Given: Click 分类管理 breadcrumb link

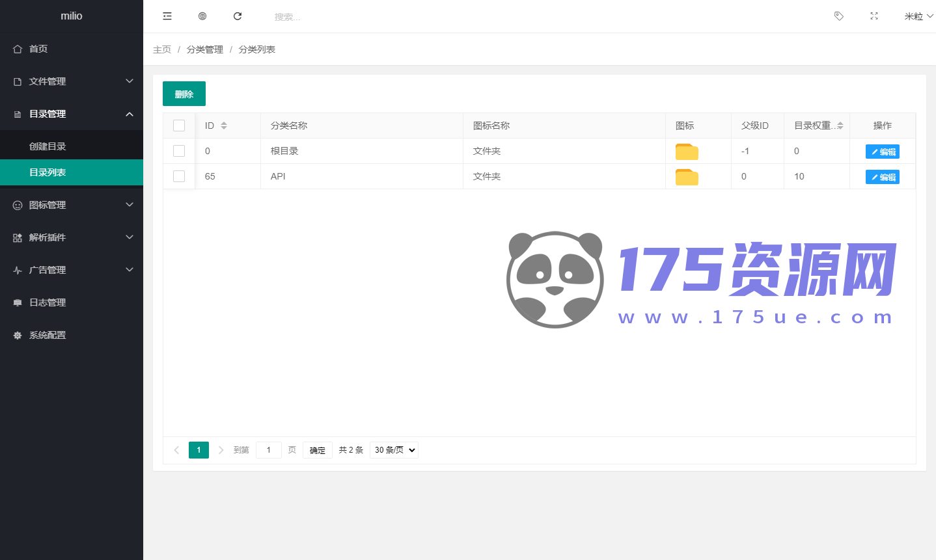Looking at the screenshot, I should (x=205, y=49).
